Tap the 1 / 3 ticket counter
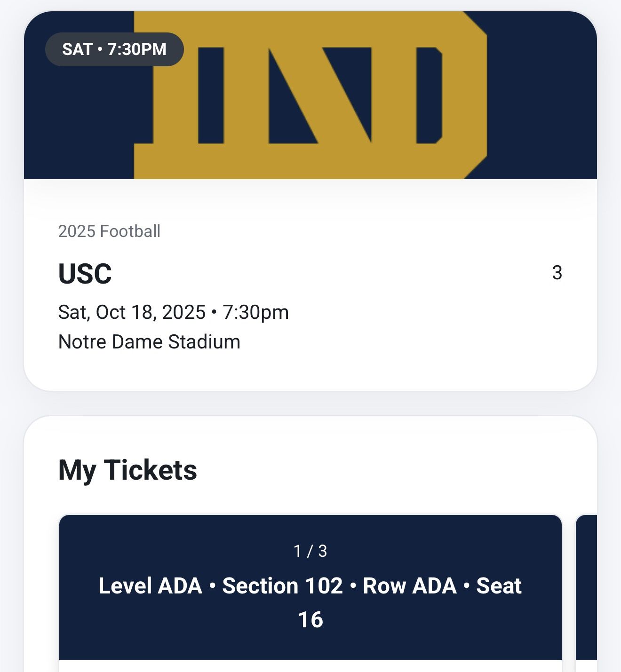 tap(310, 551)
